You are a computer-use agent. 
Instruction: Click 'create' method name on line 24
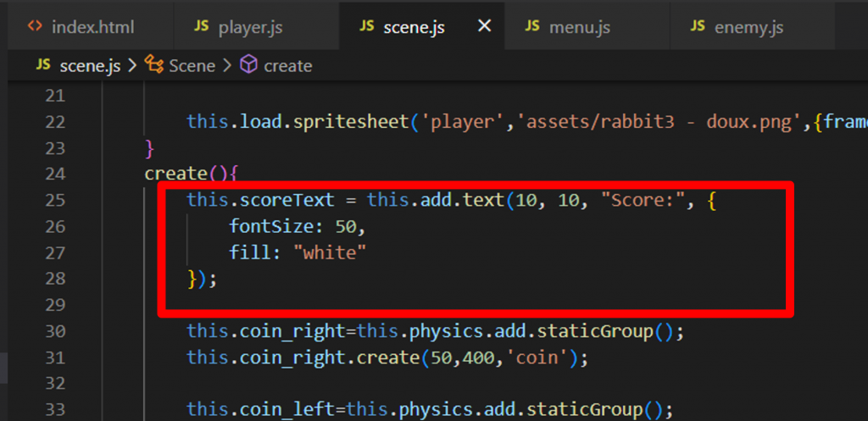(x=175, y=174)
